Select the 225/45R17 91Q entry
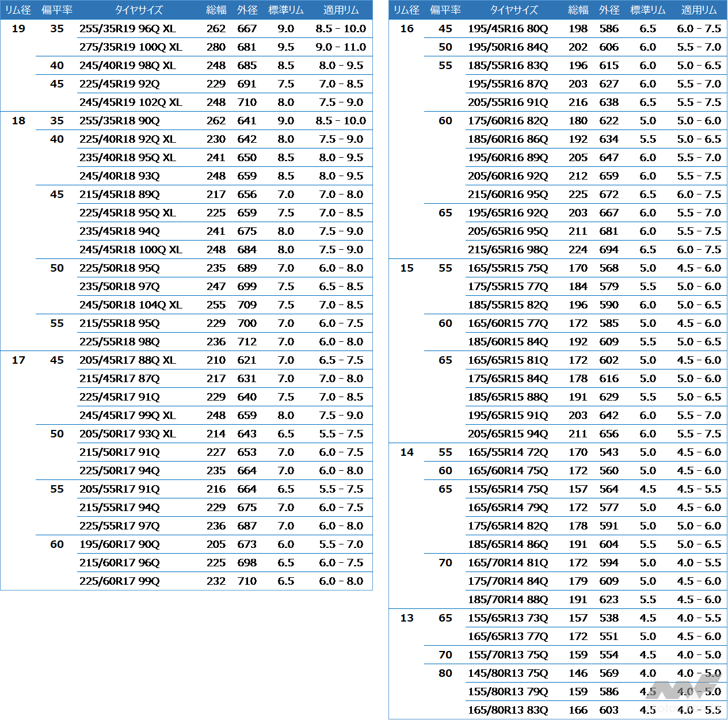728x720 pixels. tap(120, 397)
